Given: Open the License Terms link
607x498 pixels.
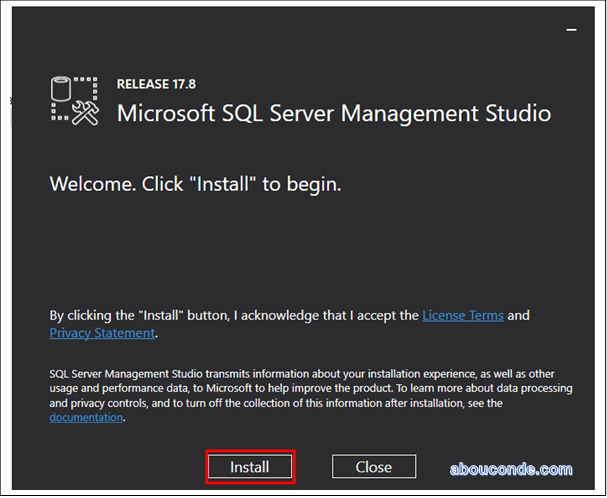Looking at the screenshot, I should pyautogui.click(x=463, y=315).
